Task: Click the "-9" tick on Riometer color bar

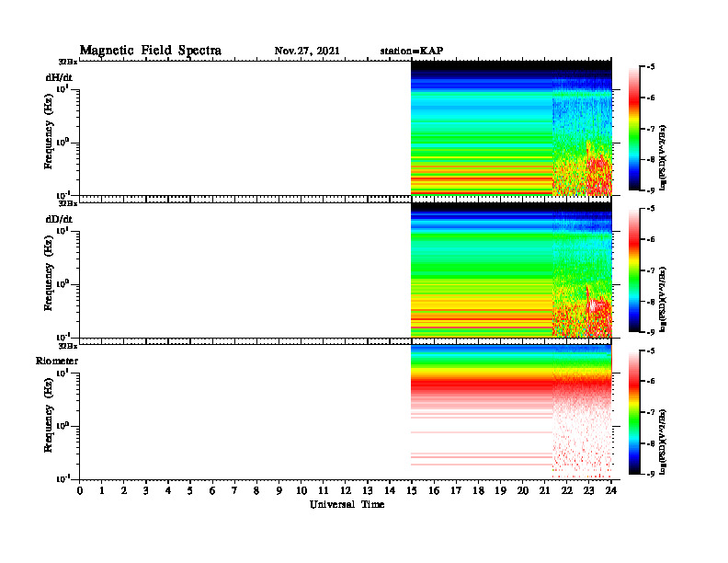Action: 651,474
